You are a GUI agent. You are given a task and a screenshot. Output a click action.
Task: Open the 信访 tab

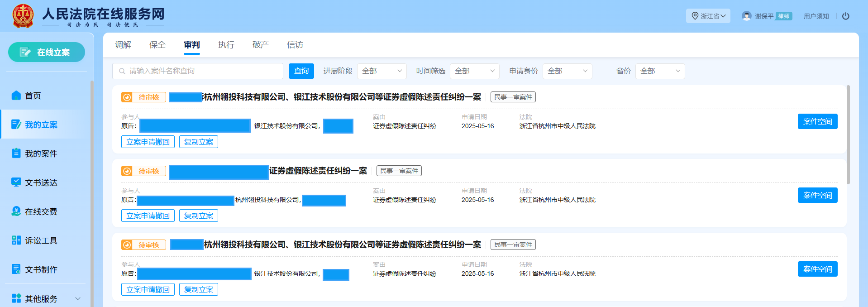(295, 45)
